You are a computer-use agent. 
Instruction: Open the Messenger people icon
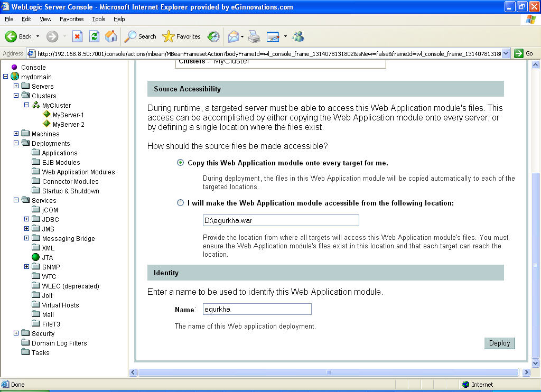(298, 36)
